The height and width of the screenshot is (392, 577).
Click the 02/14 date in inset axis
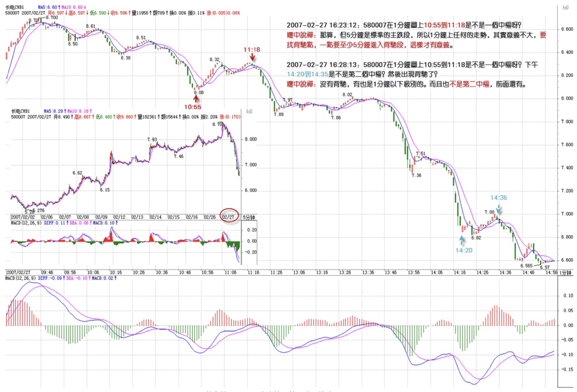coord(155,217)
